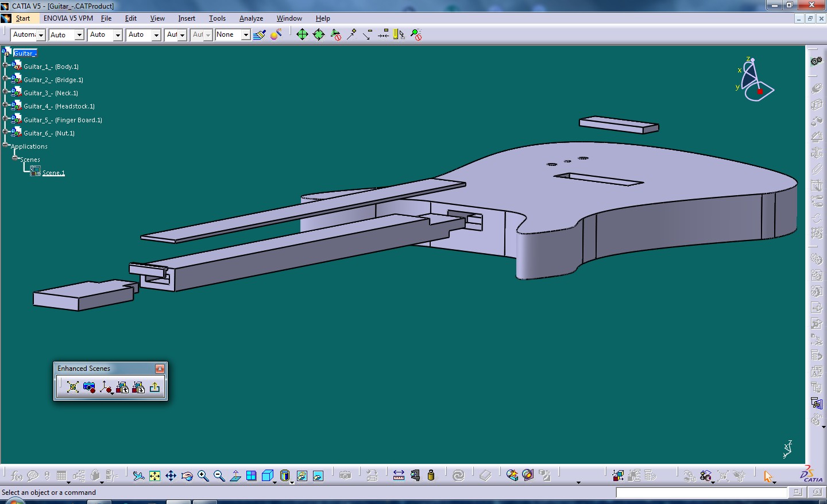Open the first 'Auto' dropdown
827x504 pixels.
79,35
